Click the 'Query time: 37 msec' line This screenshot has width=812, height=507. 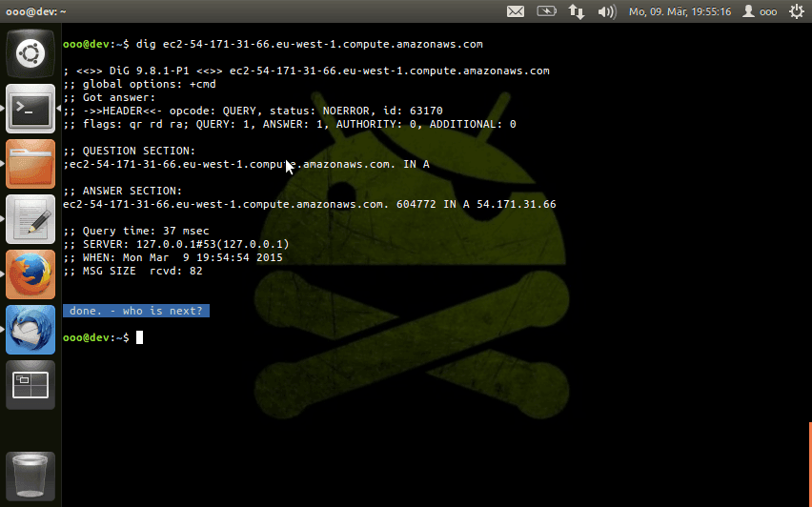coord(136,231)
